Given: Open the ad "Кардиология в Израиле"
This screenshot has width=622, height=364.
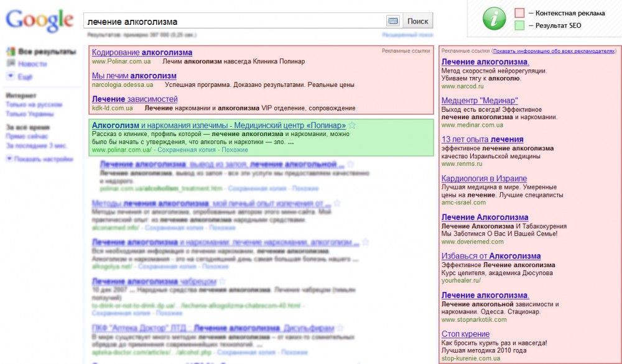Looking at the screenshot, I should click(x=485, y=179).
